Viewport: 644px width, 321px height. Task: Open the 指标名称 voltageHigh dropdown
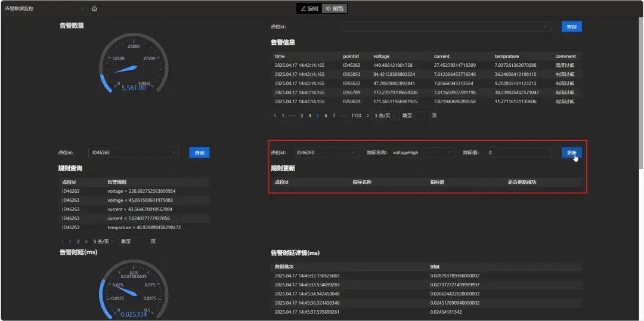pos(422,153)
